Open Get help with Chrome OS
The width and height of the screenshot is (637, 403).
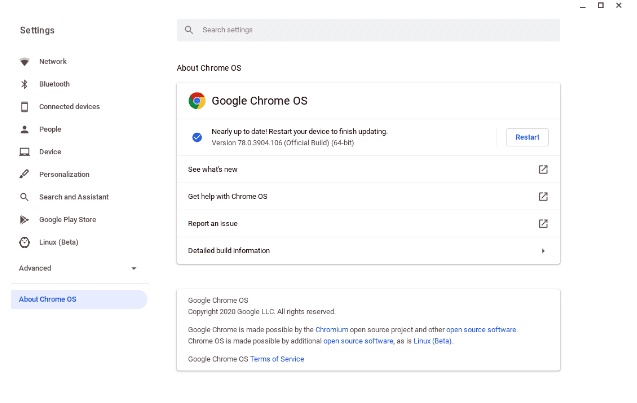(368, 197)
